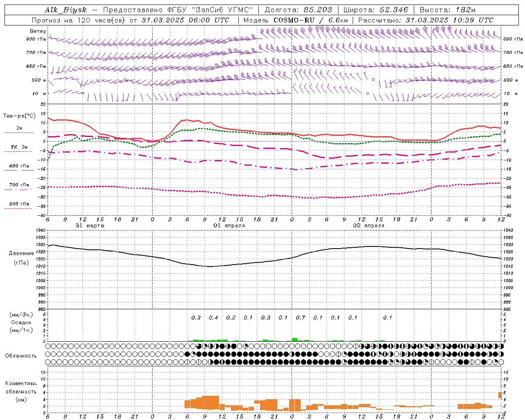Click right-side '10 м' wind level label
Screen dimensions: 525x420
tap(510, 94)
